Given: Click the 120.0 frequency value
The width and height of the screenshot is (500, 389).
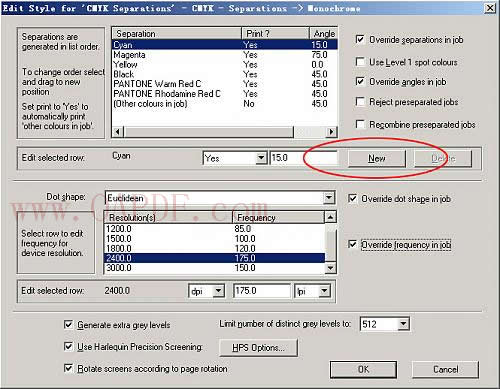Looking at the screenshot, I should click(245, 248).
